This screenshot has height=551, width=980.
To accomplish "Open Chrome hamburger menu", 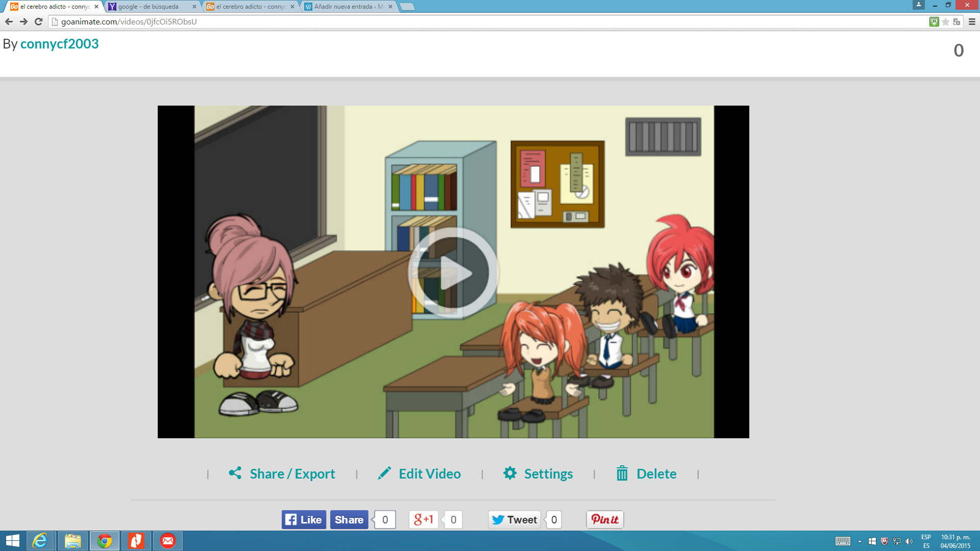I will [972, 21].
